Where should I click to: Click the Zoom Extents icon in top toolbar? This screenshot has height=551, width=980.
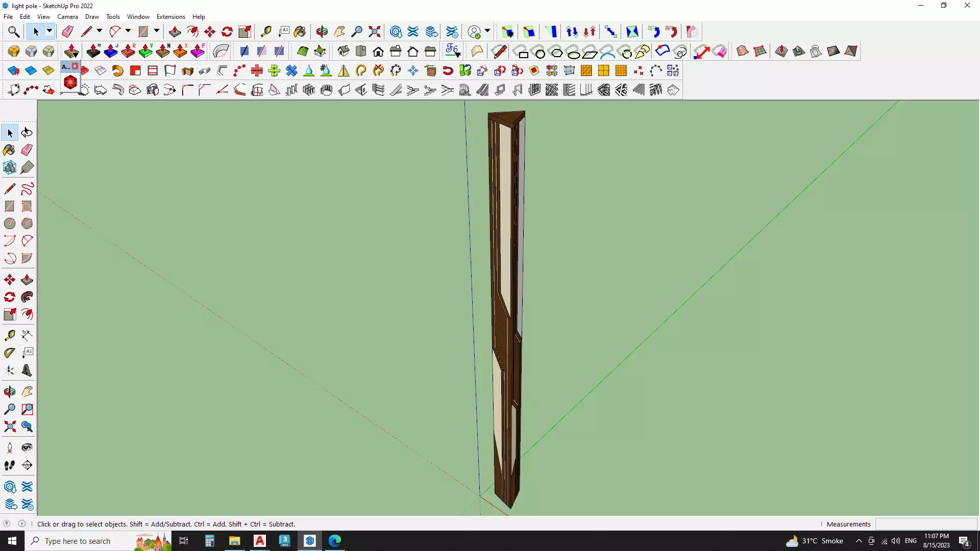tap(375, 32)
